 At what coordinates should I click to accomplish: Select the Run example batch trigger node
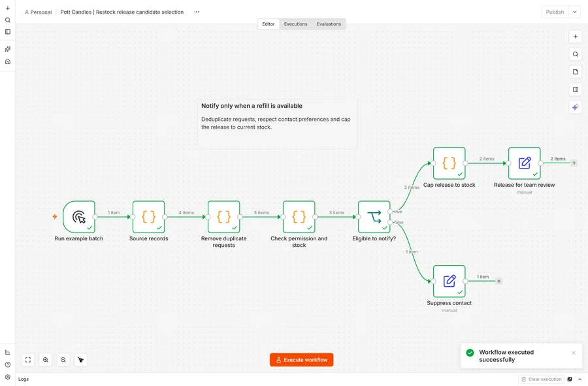(x=79, y=217)
